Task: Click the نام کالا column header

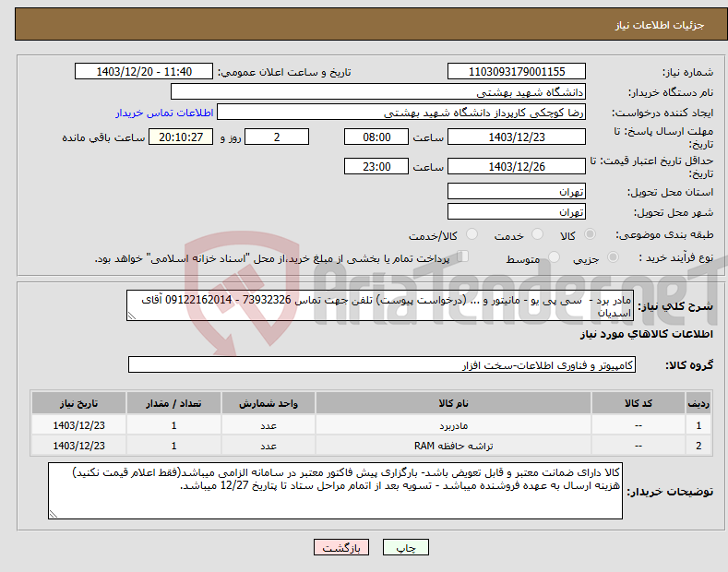Action: (453, 403)
